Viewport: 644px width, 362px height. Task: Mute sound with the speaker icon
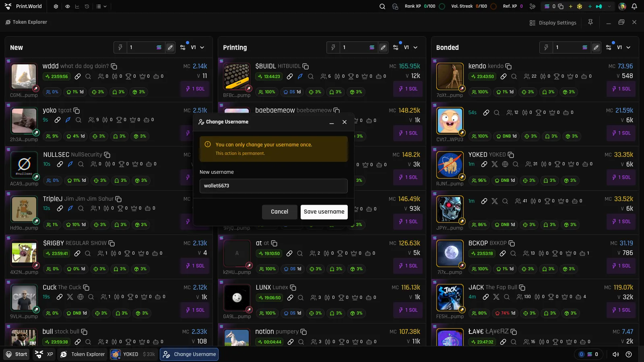(615, 354)
